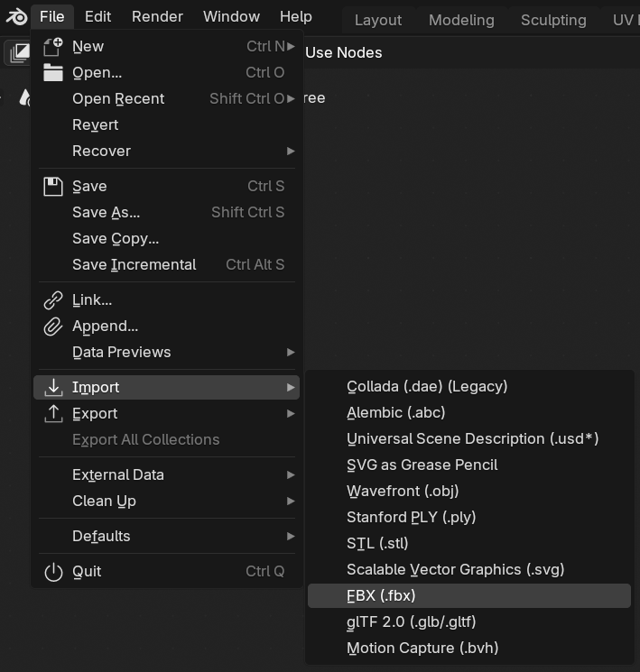The width and height of the screenshot is (640, 672).
Task: Expand the New file submenu arrow
Action: pos(291,46)
